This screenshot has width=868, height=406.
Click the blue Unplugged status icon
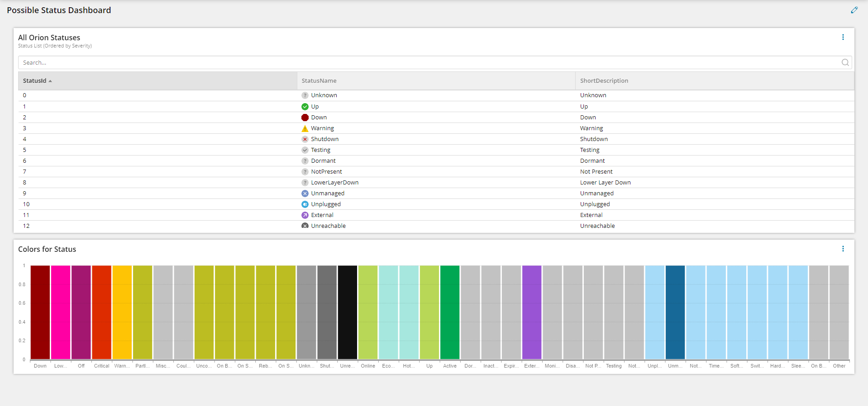click(x=305, y=204)
